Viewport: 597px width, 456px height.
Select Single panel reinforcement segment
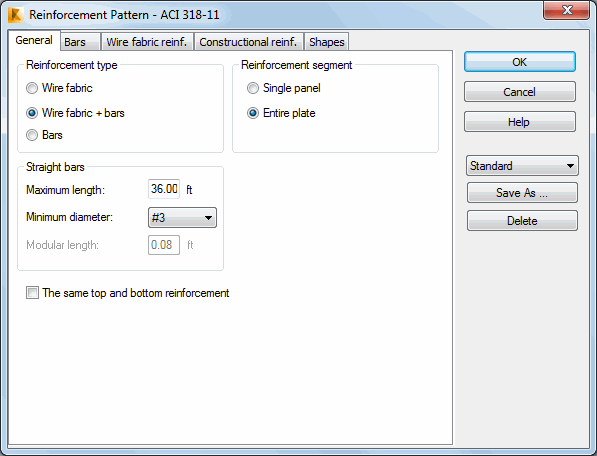[x=253, y=88]
